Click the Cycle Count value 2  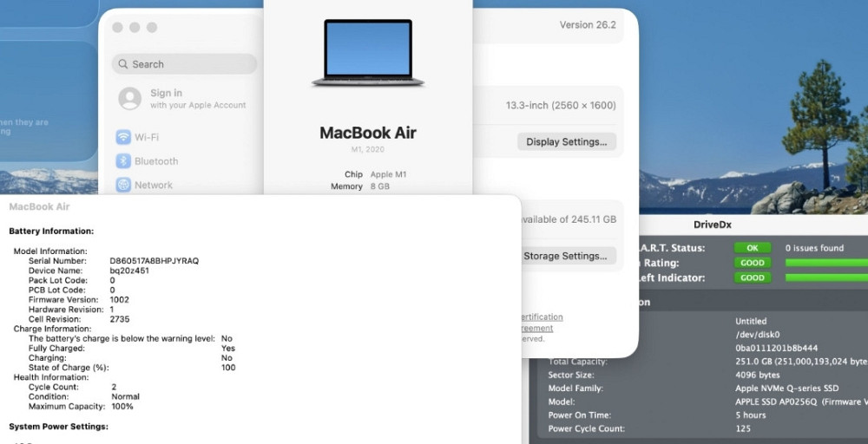(114, 387)
